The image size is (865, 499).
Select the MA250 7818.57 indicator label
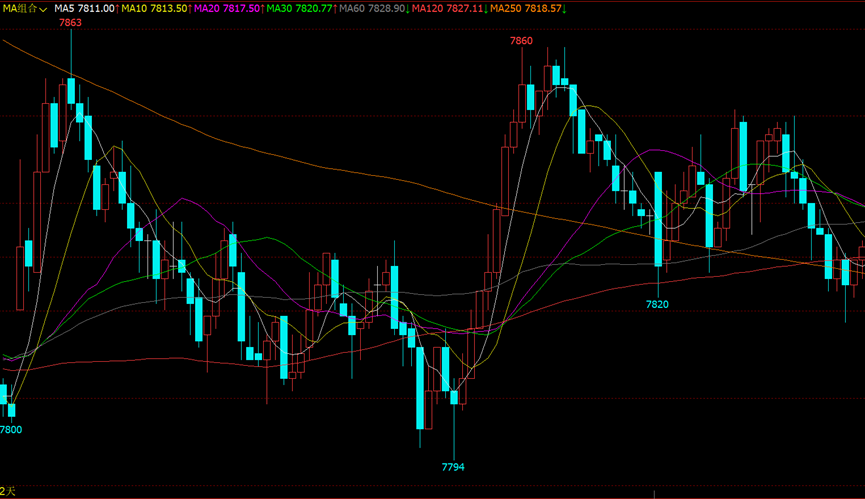coord(528,9)
